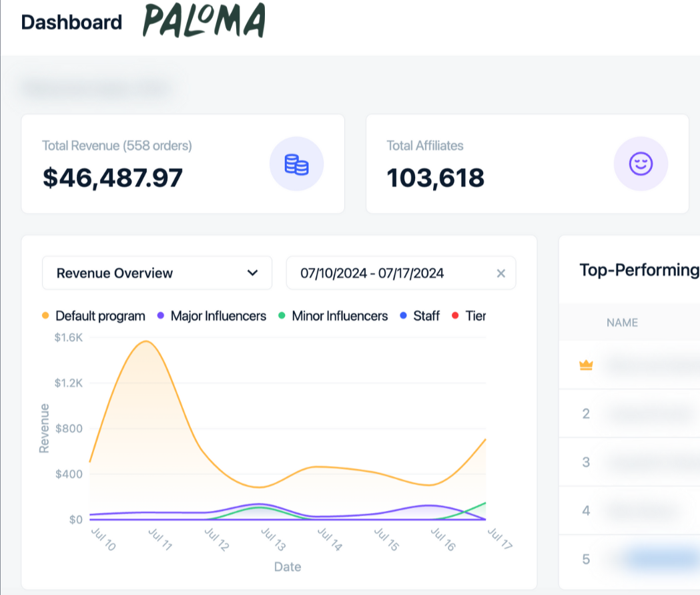The width and height of the screenshot is (700, 595).
Task: Click the Paloma brand logo
Action: (204, 21)
